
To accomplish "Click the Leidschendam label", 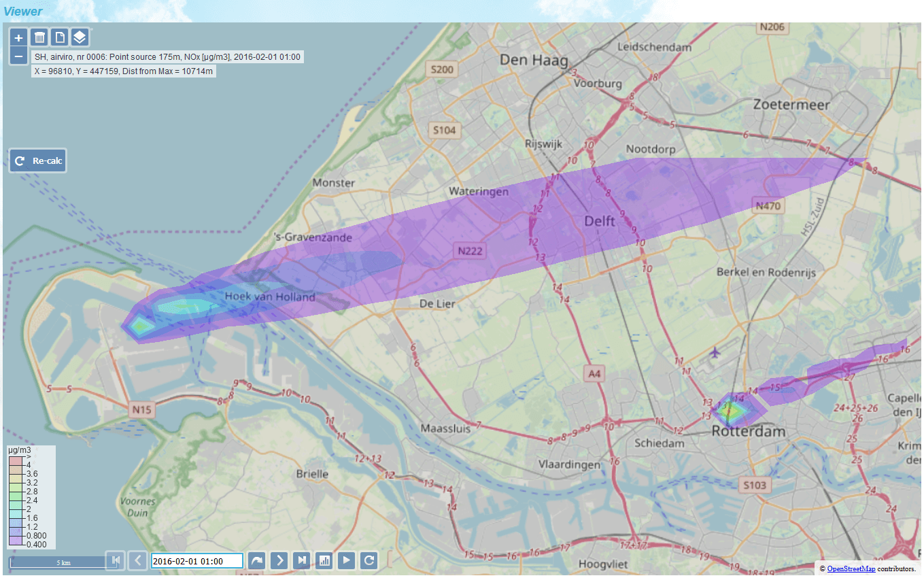I will 655,47.
